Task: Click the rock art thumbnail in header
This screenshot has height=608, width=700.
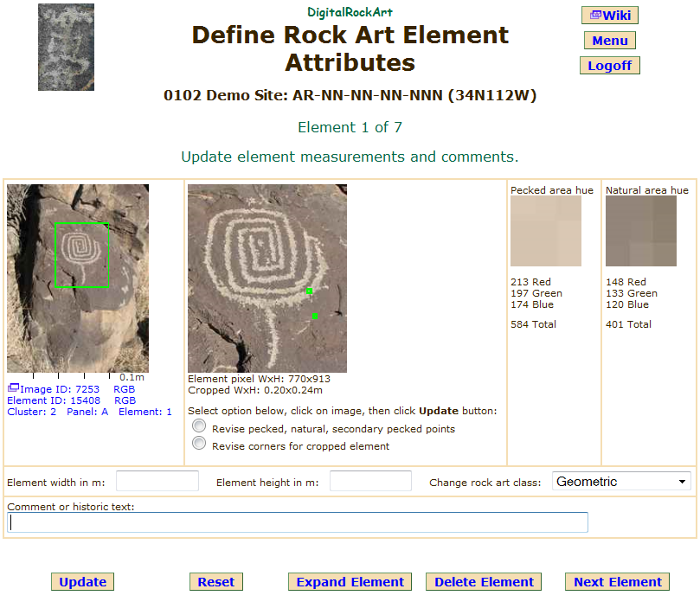Action: (x=66, y=48)
